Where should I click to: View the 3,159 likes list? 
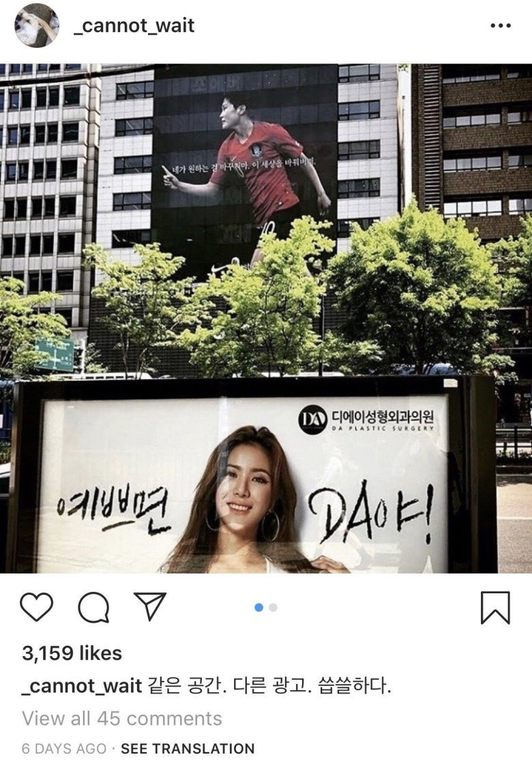pyautogui.click(x=72, y=653)
